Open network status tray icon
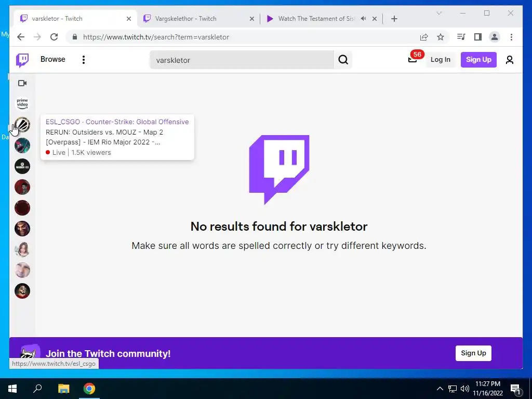The image size is (532, 399). 453,389
